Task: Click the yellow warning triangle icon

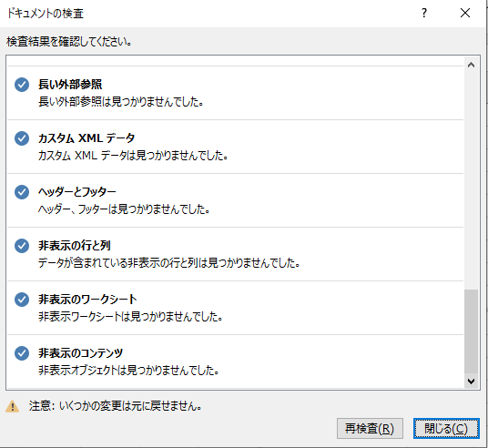Action: coord(12,406)
